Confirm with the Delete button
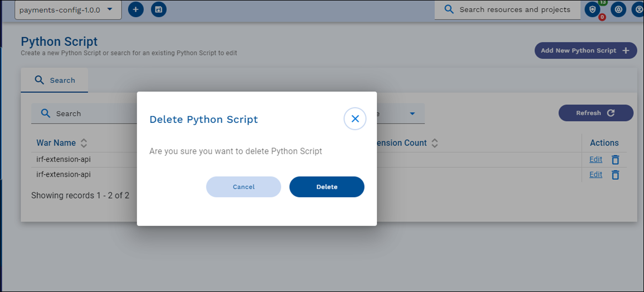Screen dimensions: 644x292 (x=326, y=187)
